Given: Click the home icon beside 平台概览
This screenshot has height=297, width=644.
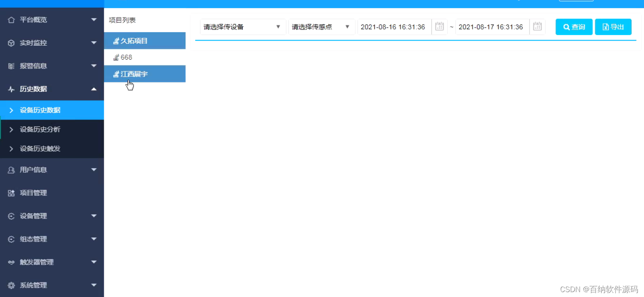Looking at the screenshot, I should [x=11, y=20].
